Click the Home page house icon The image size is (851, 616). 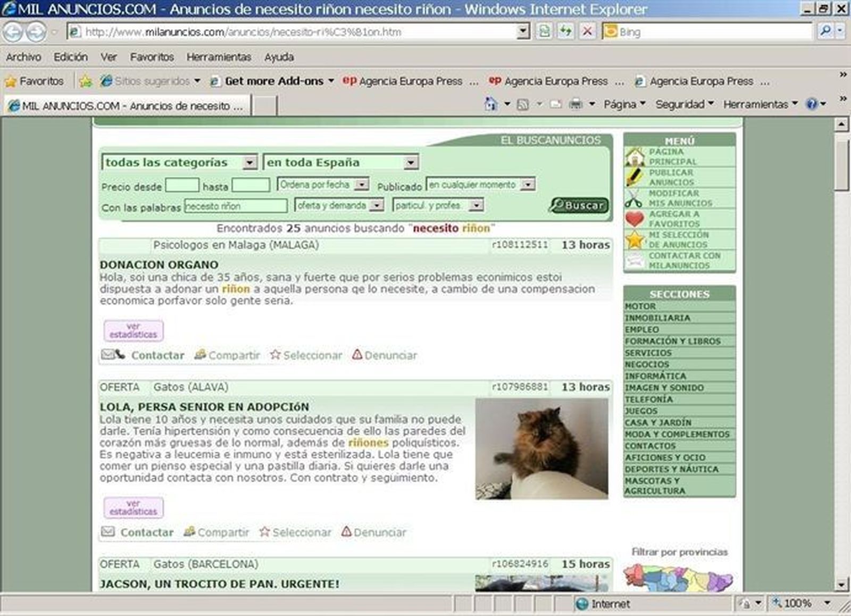pyautogui.click(x=491, y=104)
